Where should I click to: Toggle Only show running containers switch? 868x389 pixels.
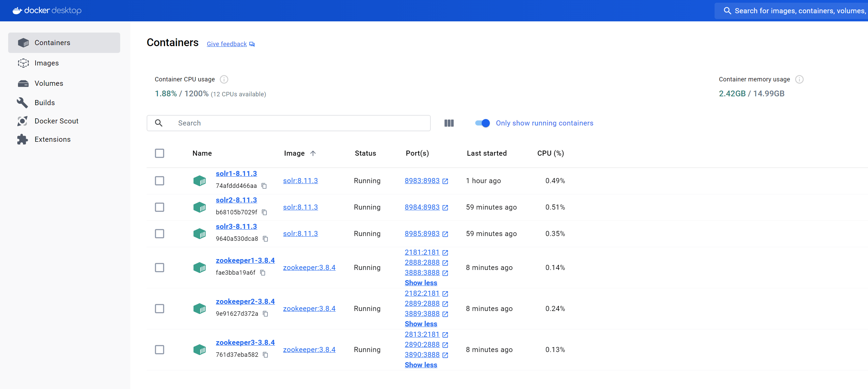click(482, 123)
